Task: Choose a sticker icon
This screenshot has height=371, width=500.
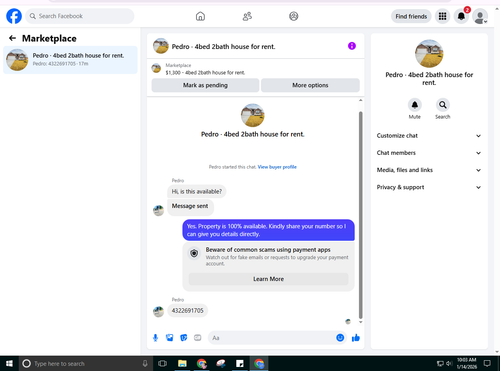Action: (184, 338)
